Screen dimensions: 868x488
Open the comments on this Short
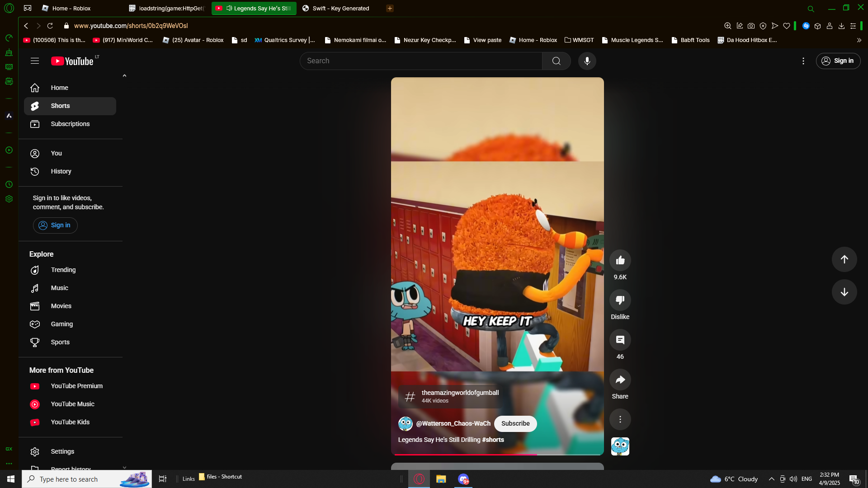point(620,340)
